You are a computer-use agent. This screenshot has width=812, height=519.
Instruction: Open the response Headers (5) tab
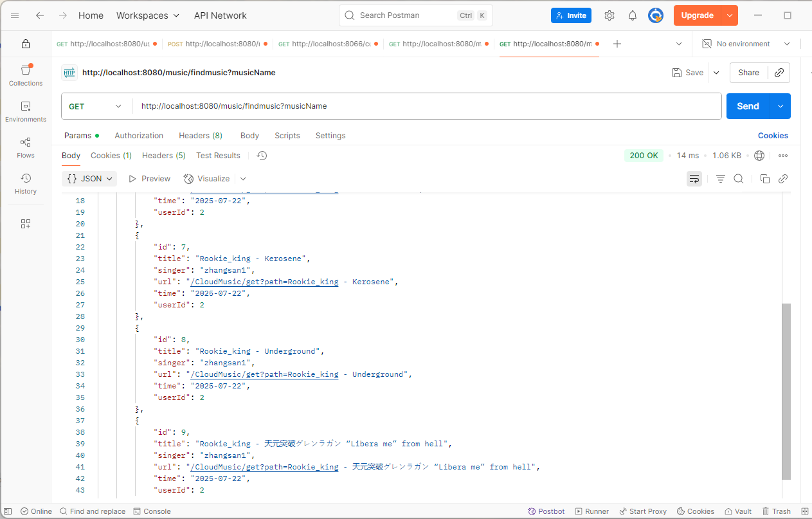164,156
